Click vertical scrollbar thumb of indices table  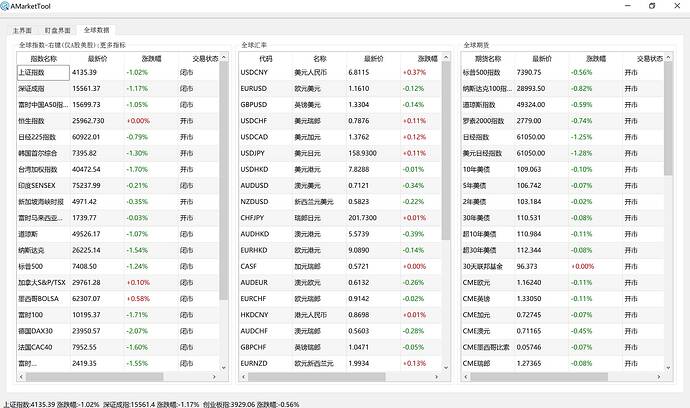(224, 180)
